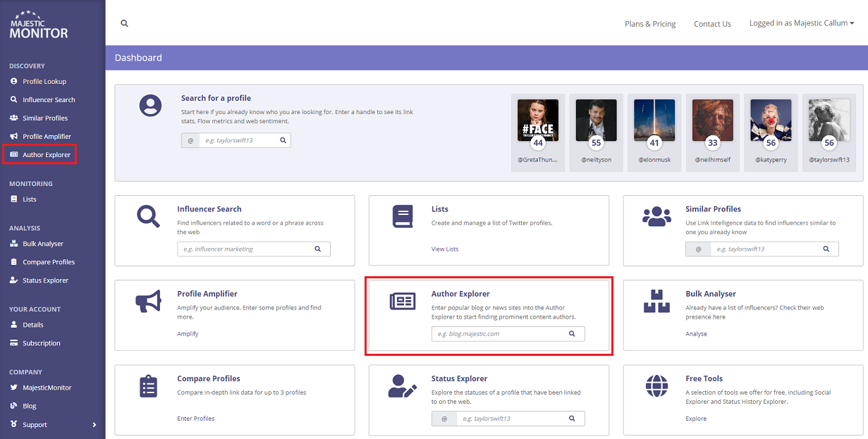Open Plans & Pricing page
The width and height of the screenshot is (868, 439).
[650, 24]
